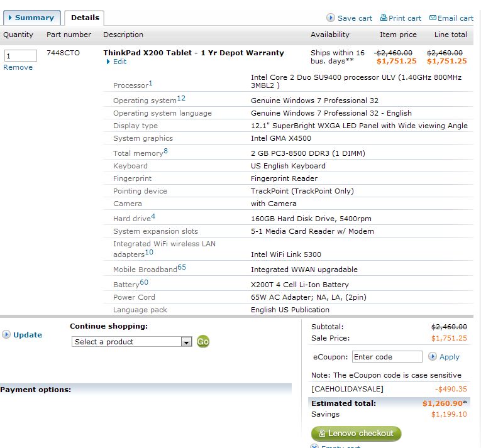481x448 pixels.
Task: Open Operating system footnote 12
Action: coord(181,98)
